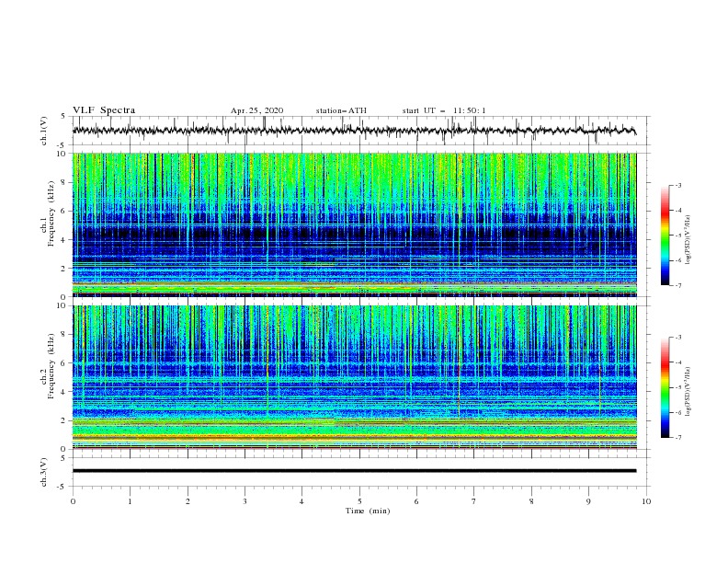Screen dimensions: 728x563
Task: Click the "VLF Spectra" title text
Action: pyautogui.click(x=104, y=110)
